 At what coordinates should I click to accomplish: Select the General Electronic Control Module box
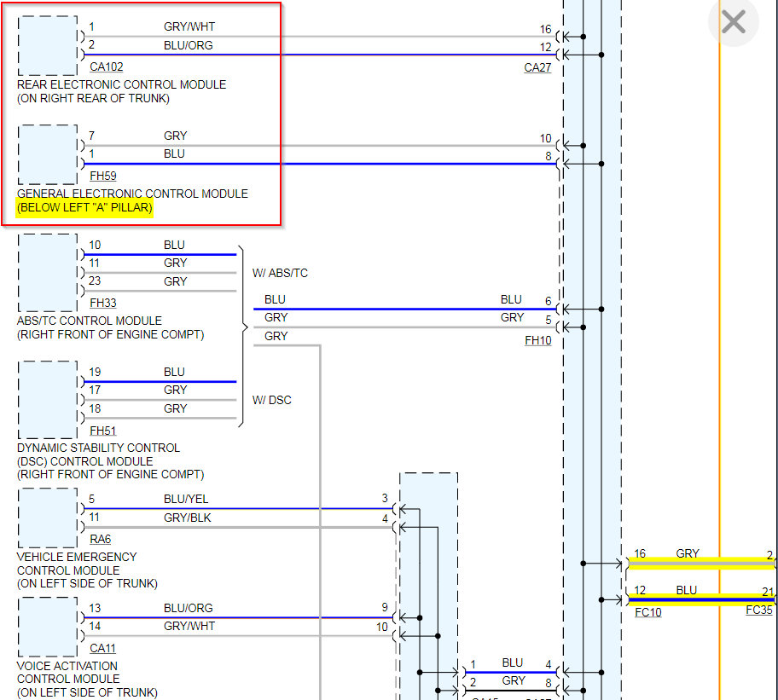(48, 154)
